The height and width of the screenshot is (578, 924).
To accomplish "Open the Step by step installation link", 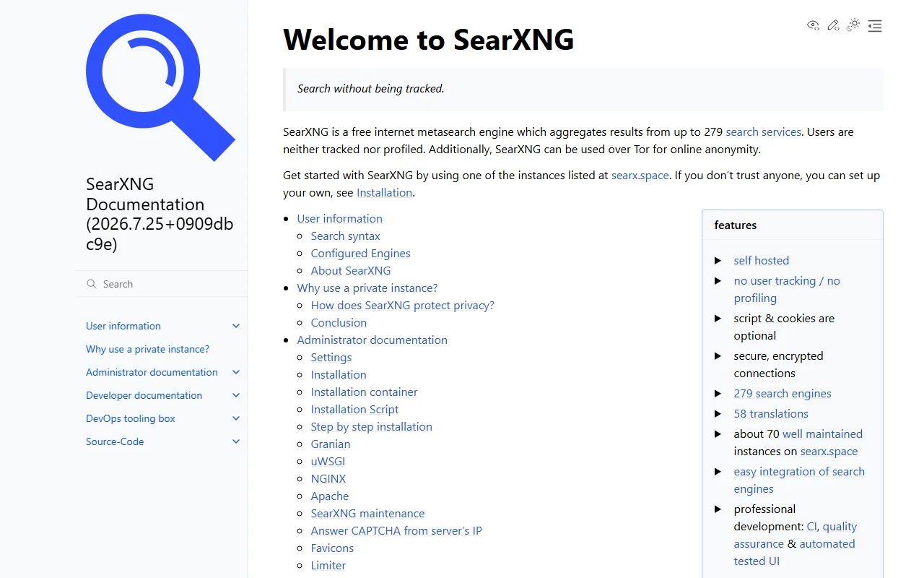I will point(371,426).
